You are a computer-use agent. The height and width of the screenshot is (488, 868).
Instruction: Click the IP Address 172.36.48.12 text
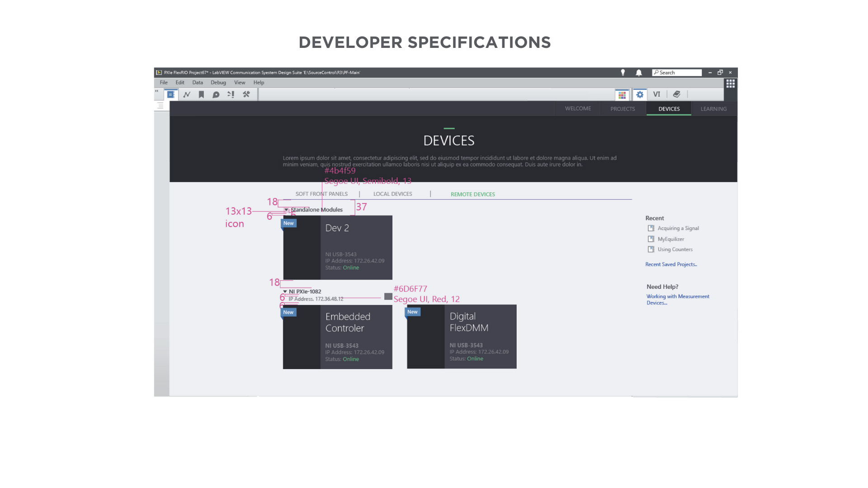pyautogui.click(x=316, y=299)
